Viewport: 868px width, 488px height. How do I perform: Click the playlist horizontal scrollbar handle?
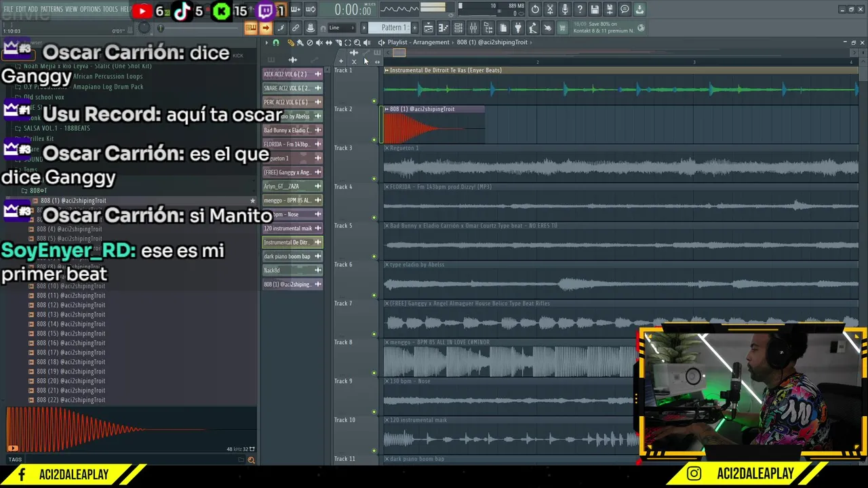click(398, 53)
